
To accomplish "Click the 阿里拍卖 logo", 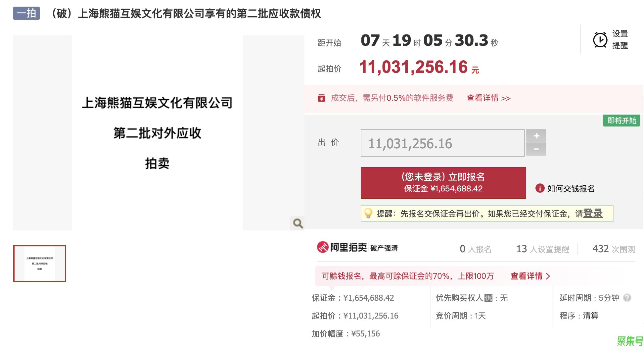I will coord(342,247).
